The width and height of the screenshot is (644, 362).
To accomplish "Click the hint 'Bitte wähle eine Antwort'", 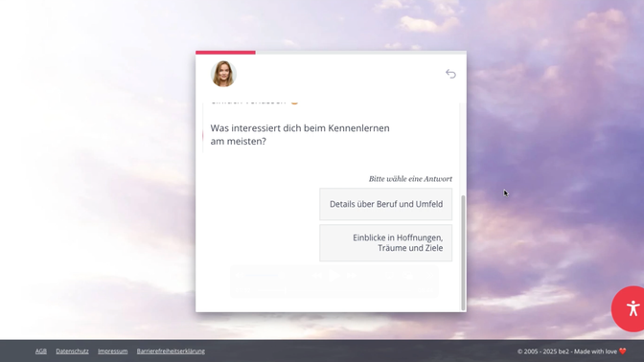I will coord(410,179).
